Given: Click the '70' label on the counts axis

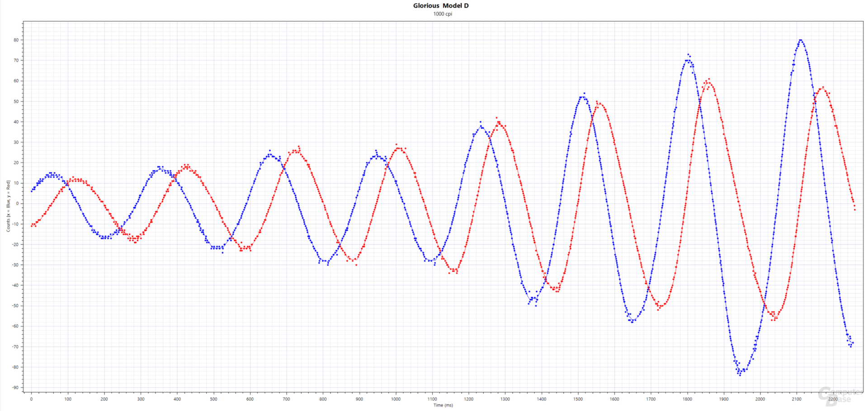Looking at the screenshot, I should tap(16, 61).
